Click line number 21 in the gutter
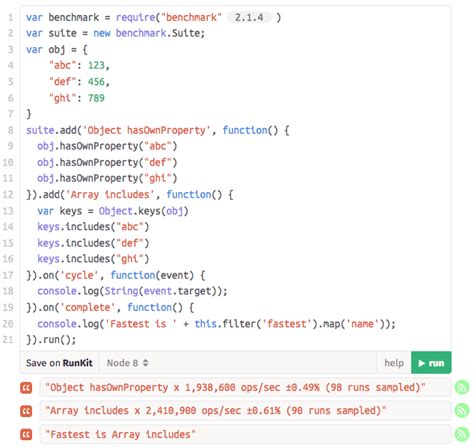The height and width of the screenshot is (447, 474). pyautogui.click(x=8, y=340)
